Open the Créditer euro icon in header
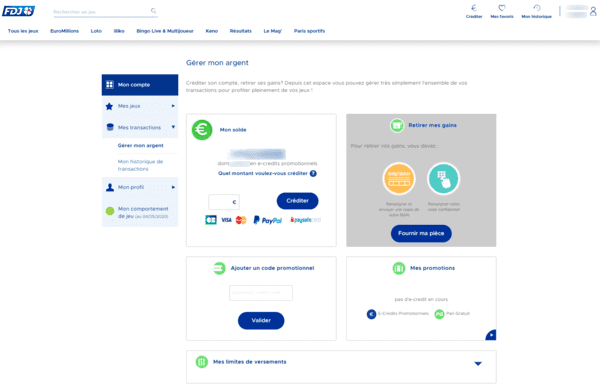The height and width of the screenshot is (387, 600). [x=474, y=8]
